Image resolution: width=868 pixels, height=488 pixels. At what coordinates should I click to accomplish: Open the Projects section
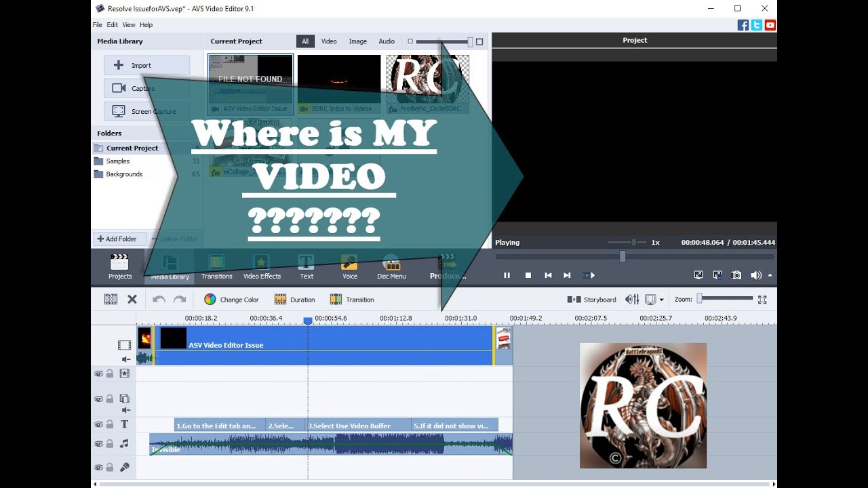pyautogui.click(x=120, y=266)
